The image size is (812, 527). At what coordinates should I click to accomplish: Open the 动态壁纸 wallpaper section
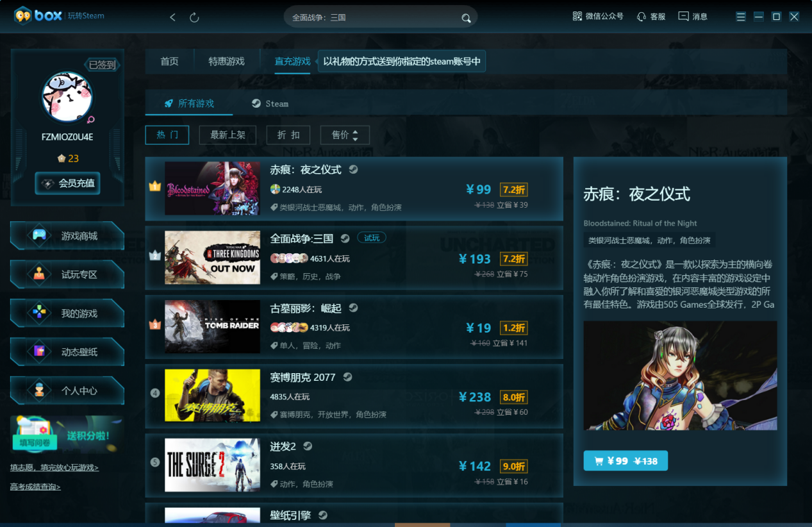tap(67, 351)
